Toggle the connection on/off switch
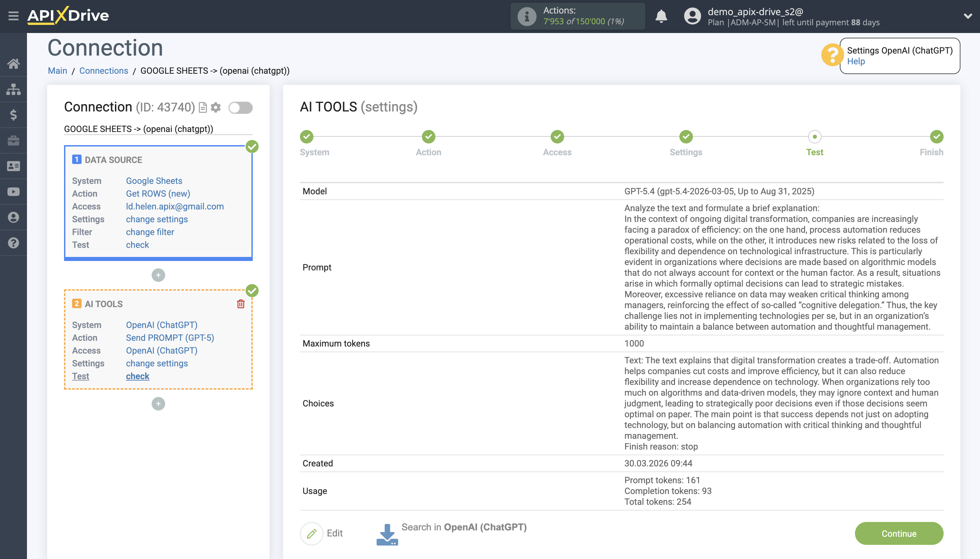This screenshot has height=559, width=980. [241, 107]
